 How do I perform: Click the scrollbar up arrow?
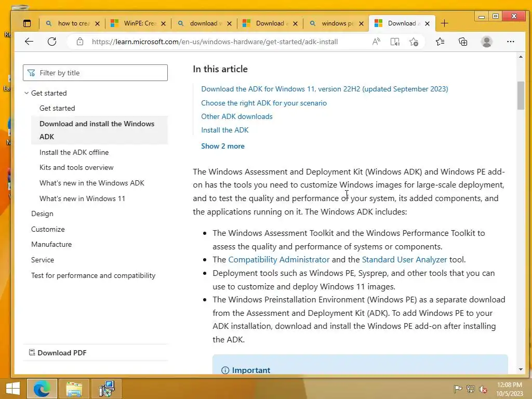click(521, 57)
